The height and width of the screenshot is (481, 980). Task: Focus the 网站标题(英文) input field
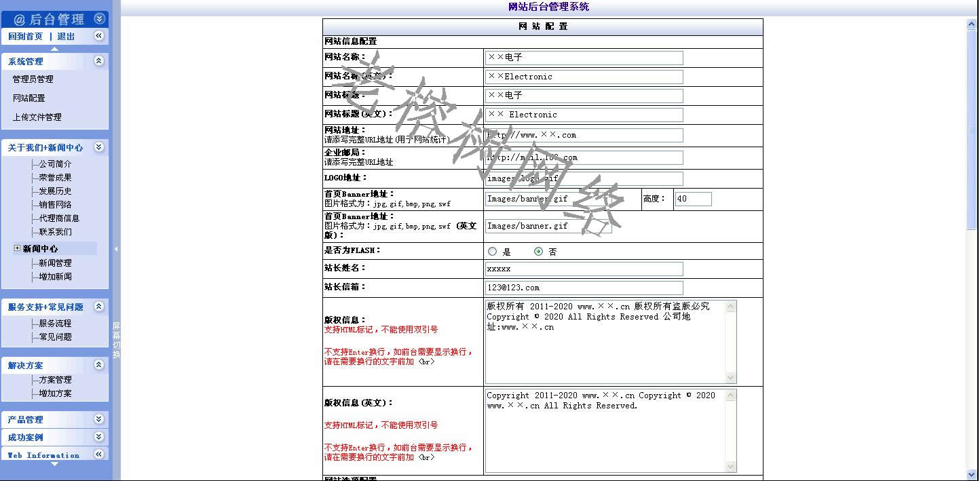pos(584,115)
